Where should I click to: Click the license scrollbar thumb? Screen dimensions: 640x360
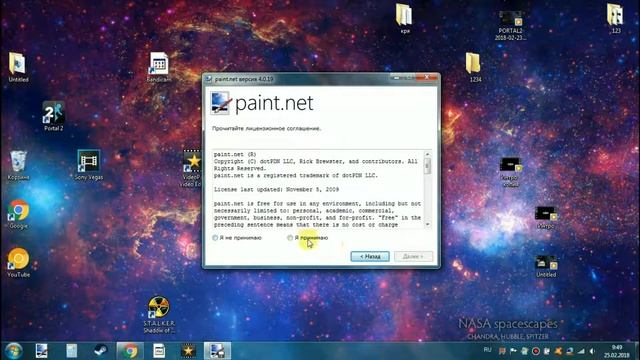(x=427, y=166)
